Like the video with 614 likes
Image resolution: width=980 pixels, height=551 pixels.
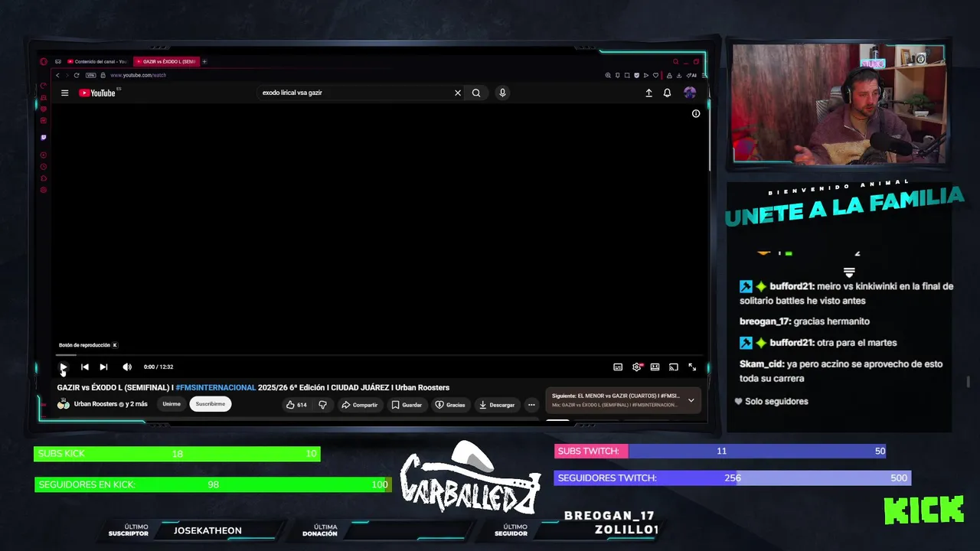pyautogui.click(x=296, y=405)
